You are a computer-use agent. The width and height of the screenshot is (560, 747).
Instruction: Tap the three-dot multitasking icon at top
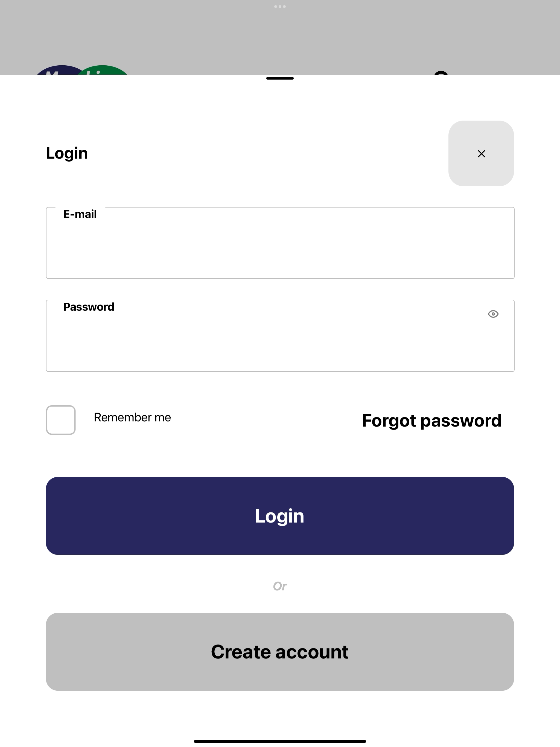280,6
